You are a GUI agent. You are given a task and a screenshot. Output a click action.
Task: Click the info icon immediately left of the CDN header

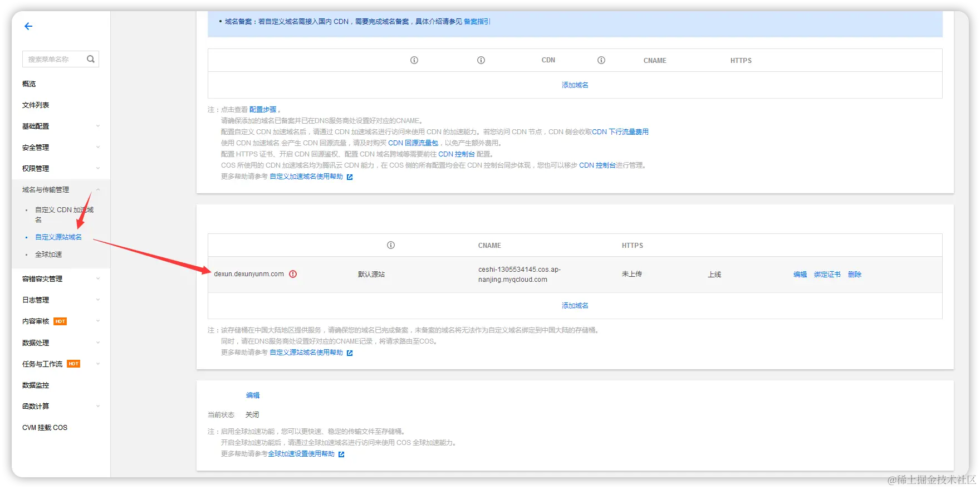481,60
